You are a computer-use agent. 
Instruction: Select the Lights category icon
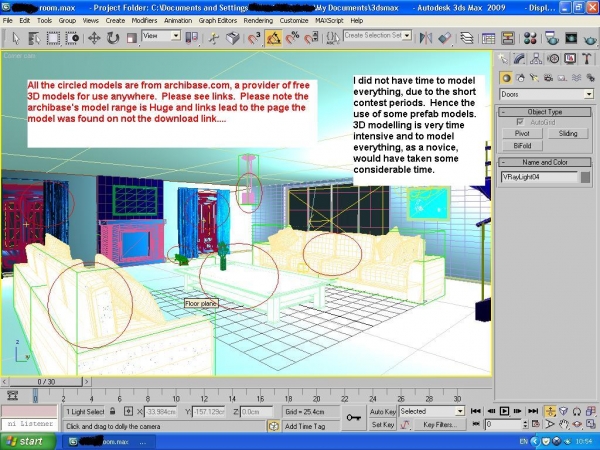(534, 78)
